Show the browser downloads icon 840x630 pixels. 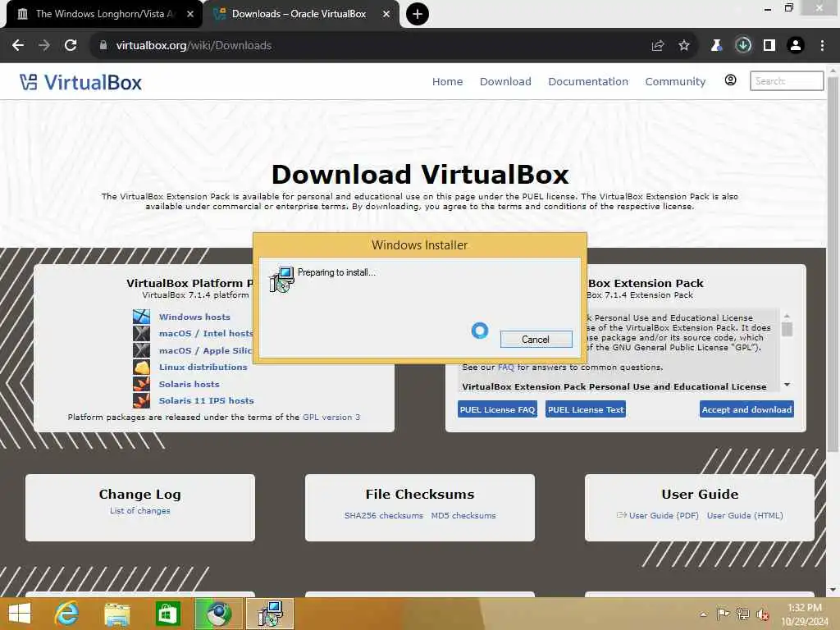pos(743,46)
